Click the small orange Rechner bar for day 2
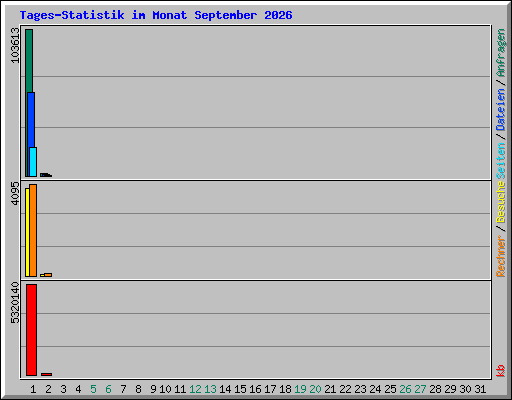This screenshot has width=512, height=400. click(x=48, y=275)
